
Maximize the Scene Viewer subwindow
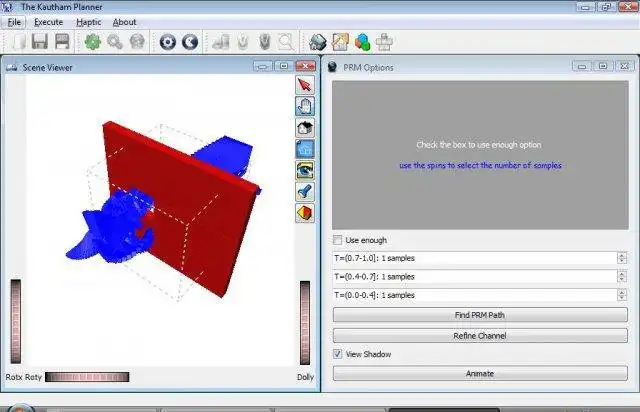pyautogui.click(x=284, y=66)
